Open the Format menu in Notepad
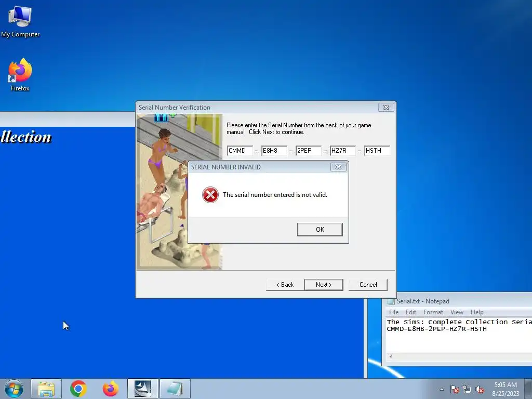 coord(433,312)
